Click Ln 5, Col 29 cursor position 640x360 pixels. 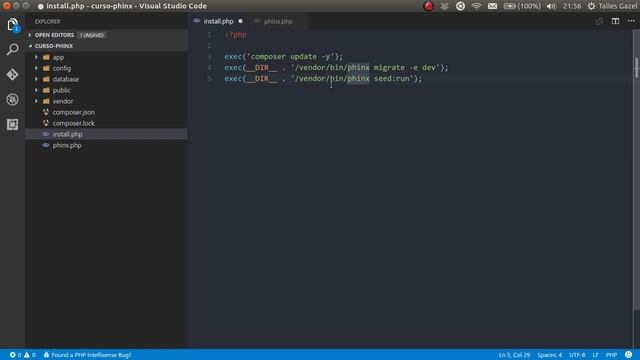click(514, 355)
